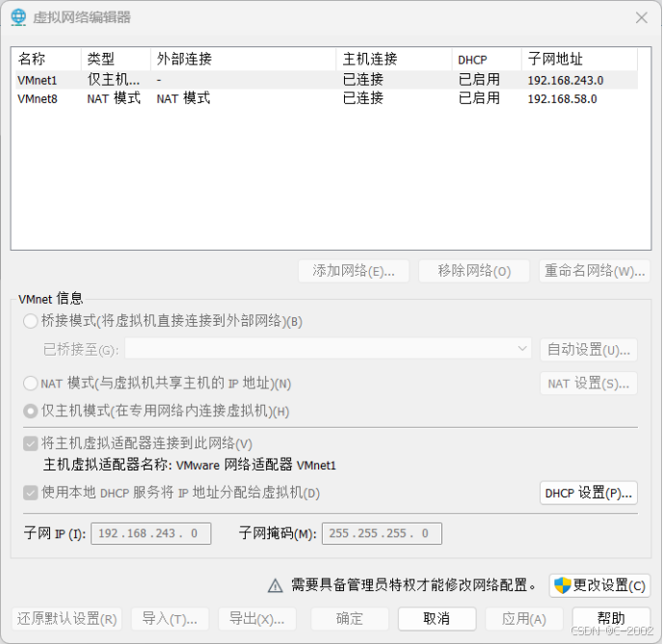Click the 取消 button

pos(437,619)
